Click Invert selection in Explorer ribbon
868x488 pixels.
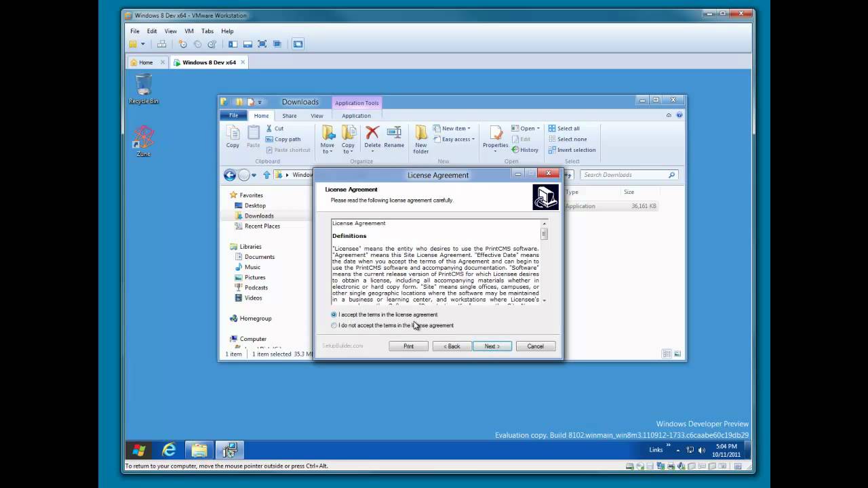point(572,150)
